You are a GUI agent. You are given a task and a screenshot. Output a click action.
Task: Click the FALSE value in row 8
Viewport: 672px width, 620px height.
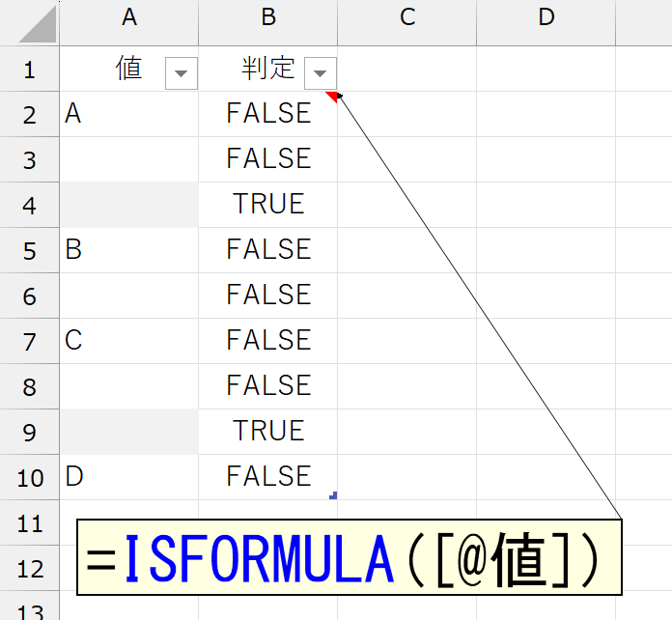(x=268, y=386)
